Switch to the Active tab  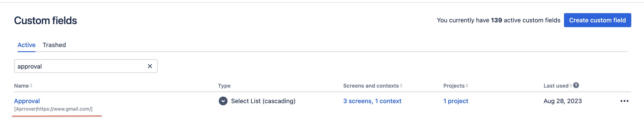pyautogui.click(x=27, y=45)
